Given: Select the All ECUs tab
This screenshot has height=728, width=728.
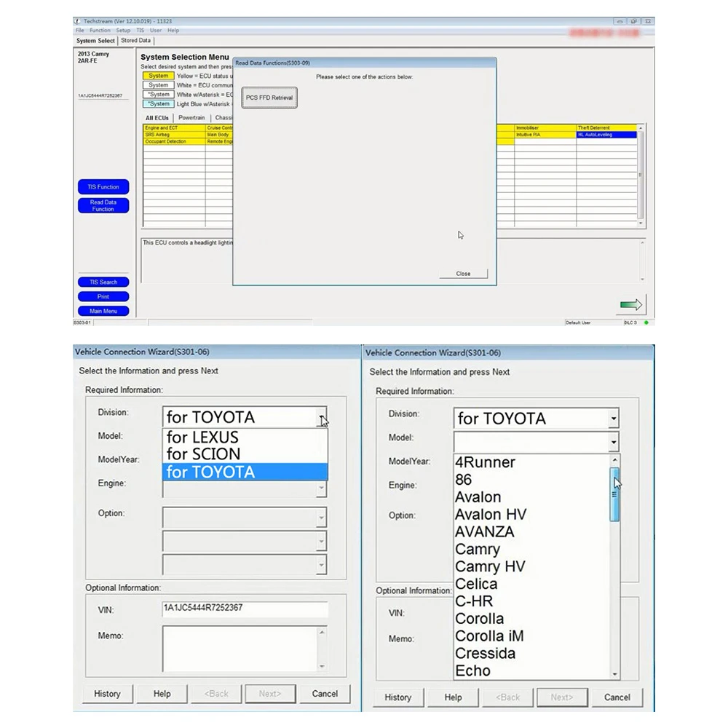Looking at the screenshot, I should point(157,118).
